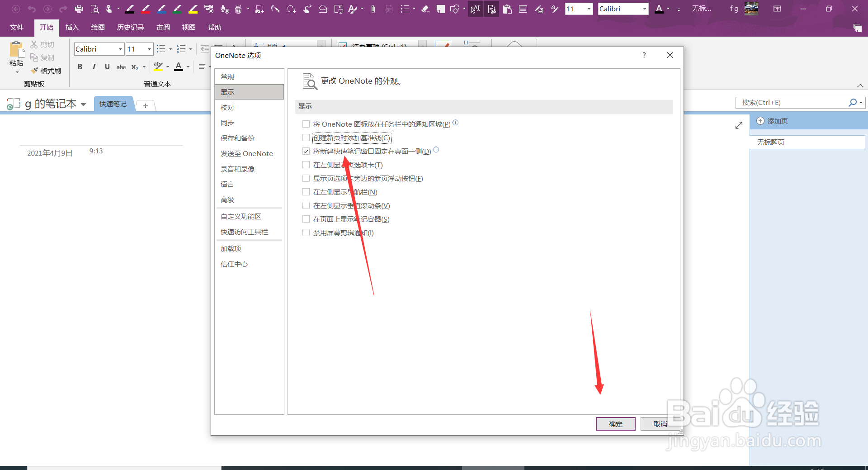Click text highlight color yellow swatch
Image resolution: width=868 pixels, height=470 pixels.
coord(158,67)
